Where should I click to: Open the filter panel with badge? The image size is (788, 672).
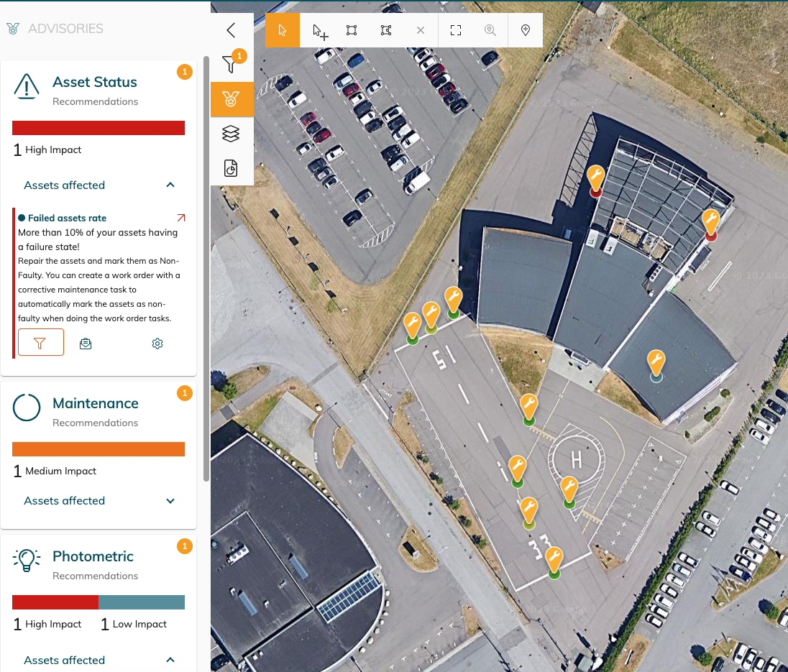tap(231, 65)
